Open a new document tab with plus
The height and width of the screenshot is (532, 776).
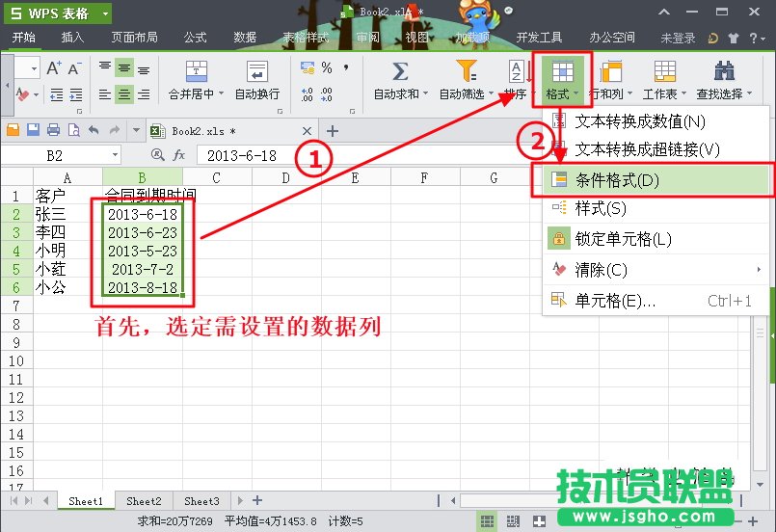point(332,131)
